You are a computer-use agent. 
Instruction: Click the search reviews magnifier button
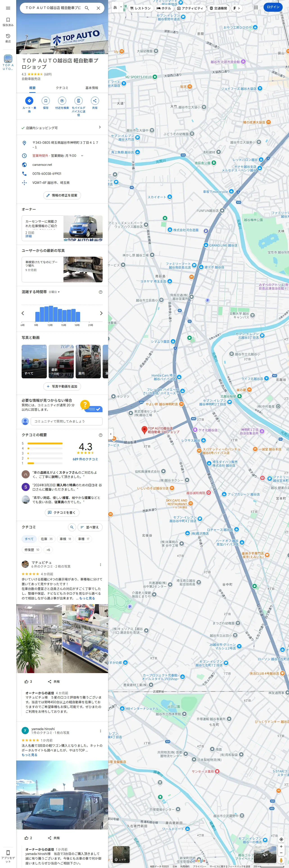(72, 527)
